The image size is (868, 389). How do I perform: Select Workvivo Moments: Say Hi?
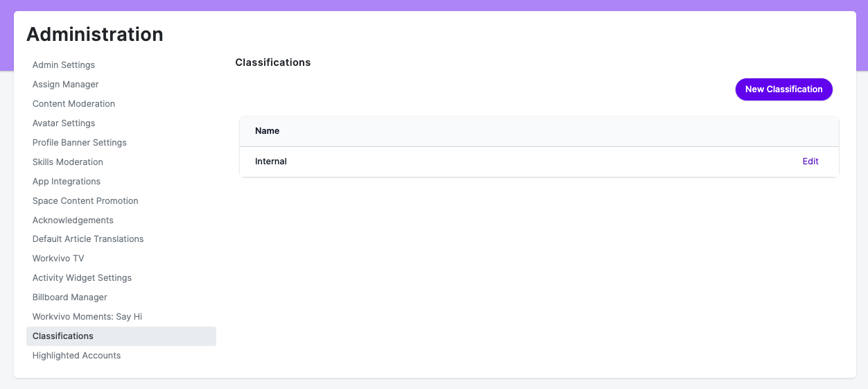pos(87,317)
